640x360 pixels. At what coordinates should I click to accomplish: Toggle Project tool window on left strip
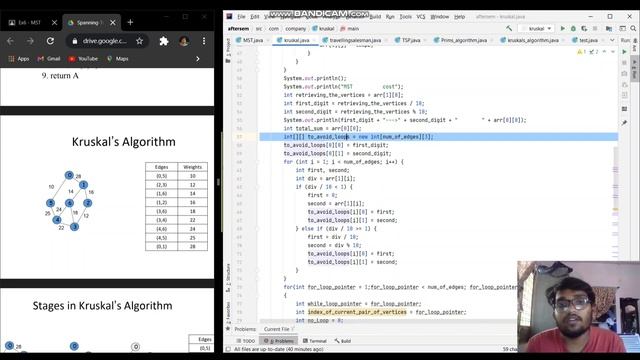[x=228, y=50]
